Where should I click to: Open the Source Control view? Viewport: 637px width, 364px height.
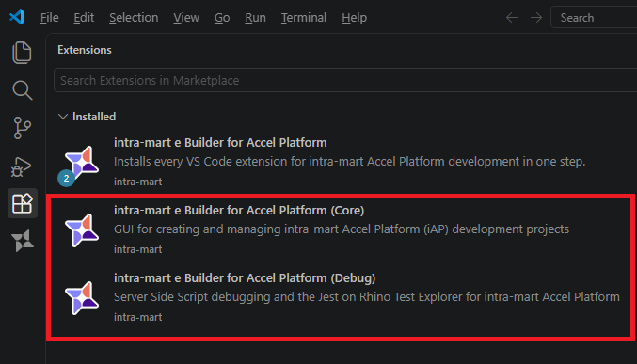tap(22, 128)
